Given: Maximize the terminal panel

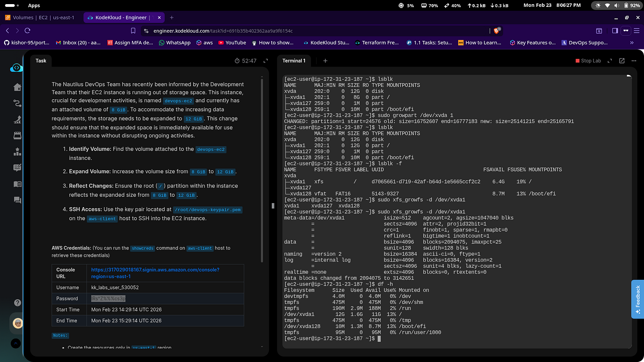Looking at the screenshot, I should [610, 61].
